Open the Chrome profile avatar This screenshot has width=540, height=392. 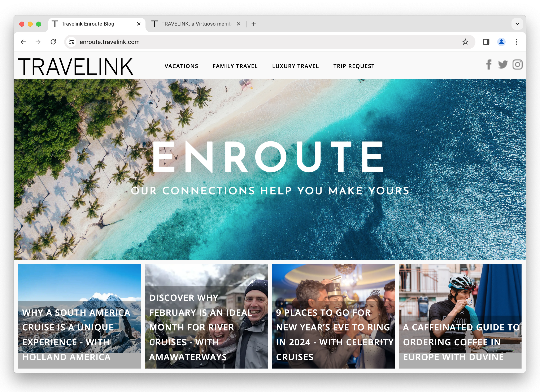[501, 42]
